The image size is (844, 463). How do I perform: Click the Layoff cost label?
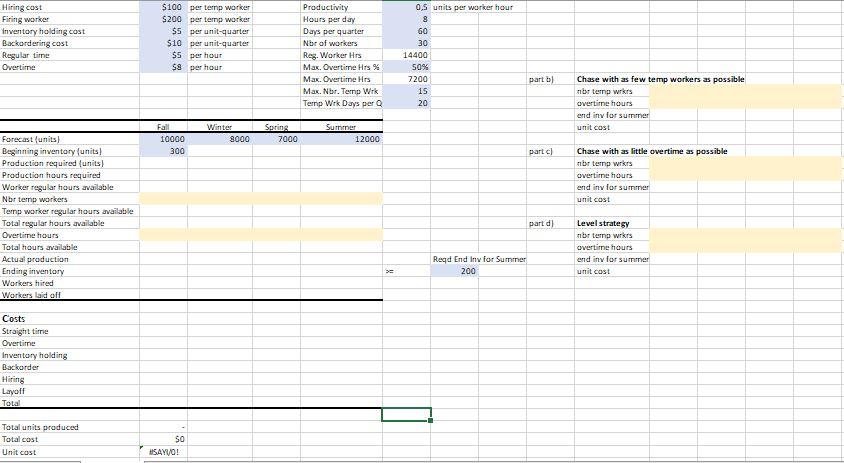click(x=13, y=391)
